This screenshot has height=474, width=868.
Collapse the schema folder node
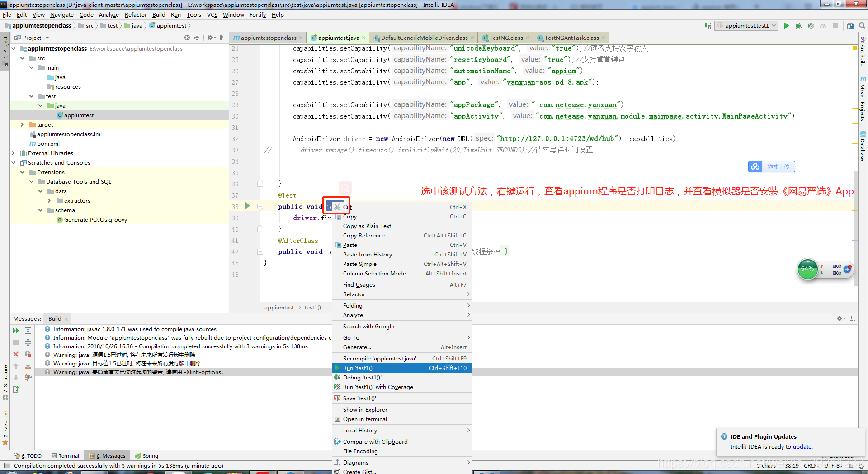coord(40,210)
